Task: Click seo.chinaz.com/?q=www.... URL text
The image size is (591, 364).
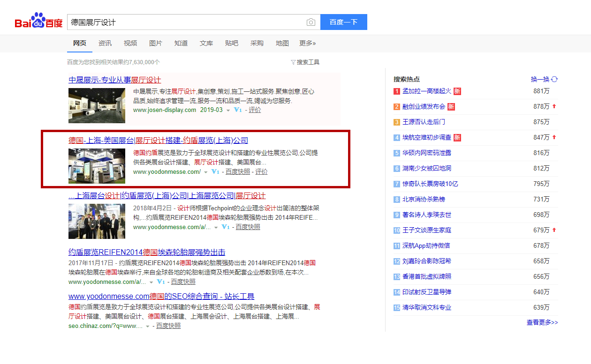Action: click(106, 326)
